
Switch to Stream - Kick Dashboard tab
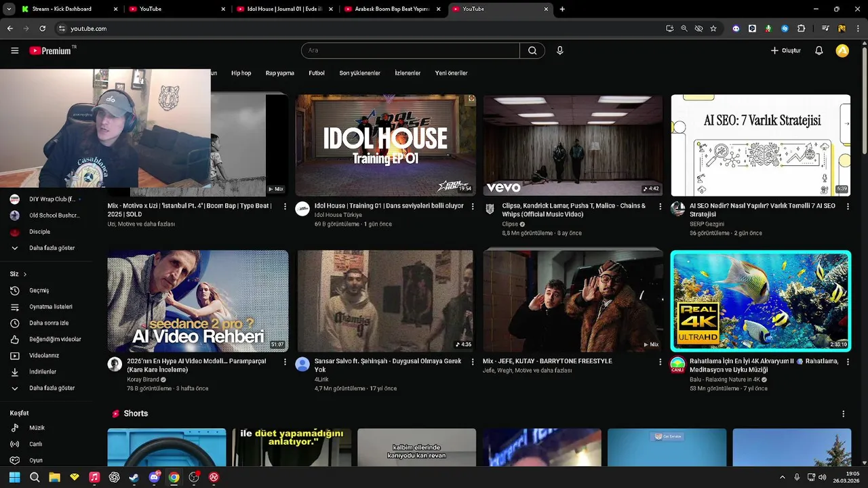[x=68, y=9]
